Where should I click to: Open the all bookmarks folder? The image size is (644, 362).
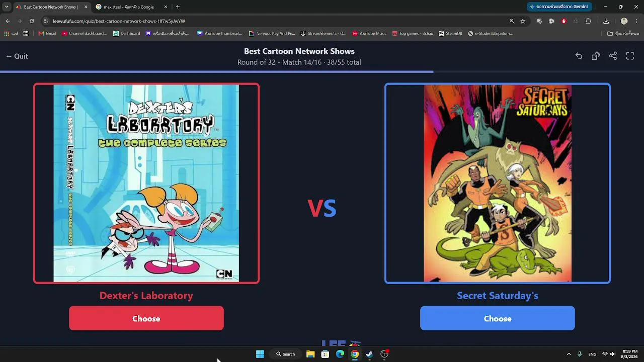point(623,34)
